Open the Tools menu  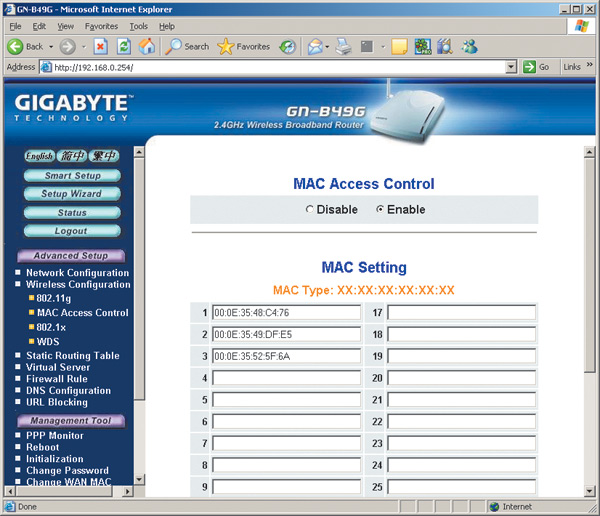coord(139,26)
